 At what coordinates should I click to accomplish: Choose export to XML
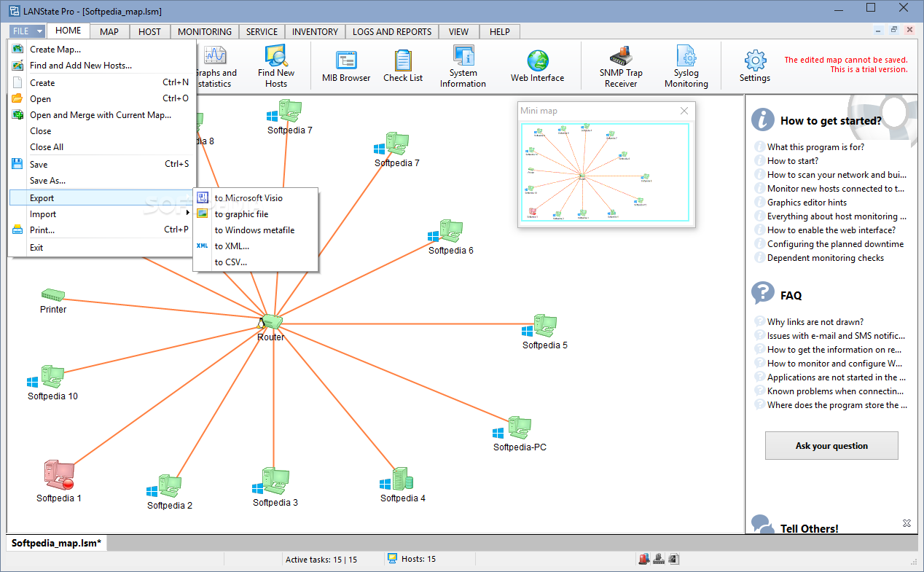click(x=255, y=246)
